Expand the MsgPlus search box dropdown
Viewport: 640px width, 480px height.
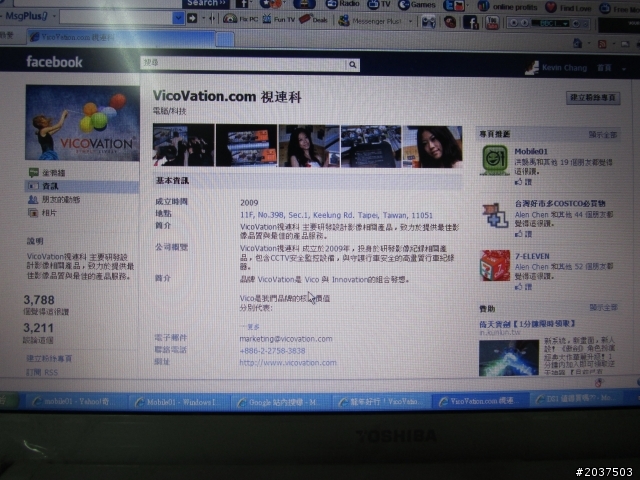tap(178, 18)
